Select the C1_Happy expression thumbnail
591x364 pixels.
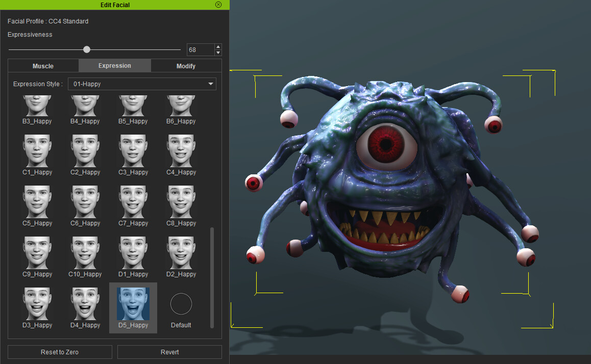[37, 150]
